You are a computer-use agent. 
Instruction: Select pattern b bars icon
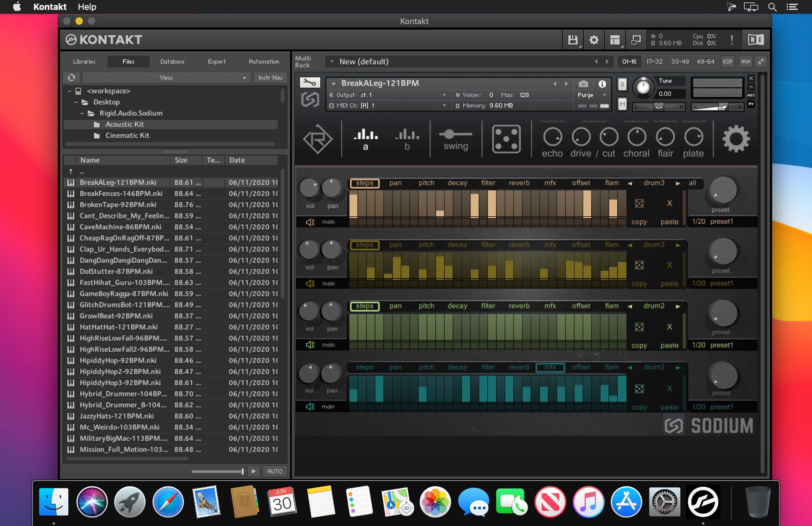point(407,139)
